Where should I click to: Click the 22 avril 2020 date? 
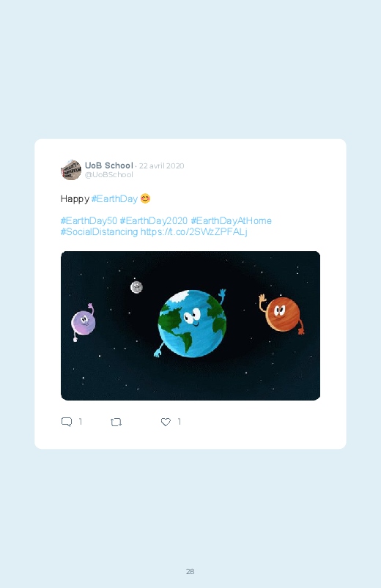[x=161, y=165]
